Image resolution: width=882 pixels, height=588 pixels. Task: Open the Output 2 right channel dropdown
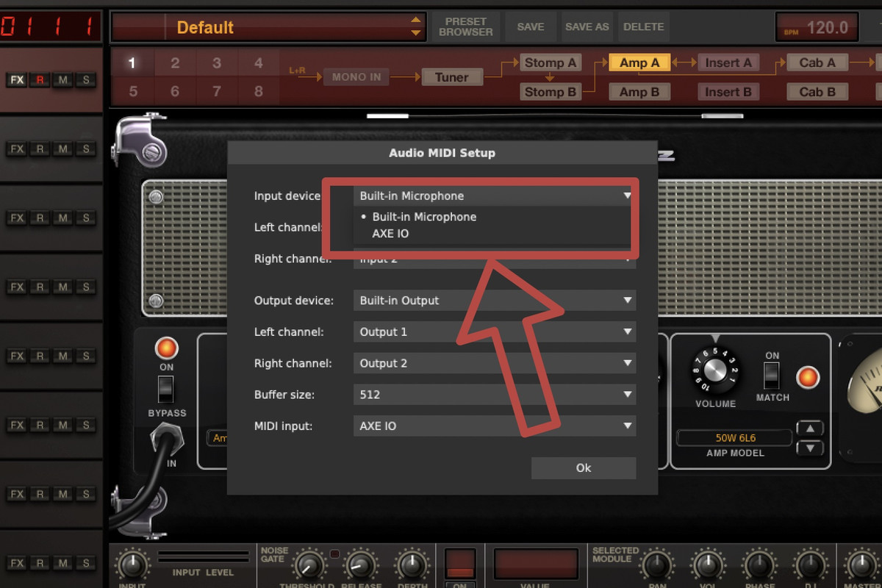tap(495, 363)
